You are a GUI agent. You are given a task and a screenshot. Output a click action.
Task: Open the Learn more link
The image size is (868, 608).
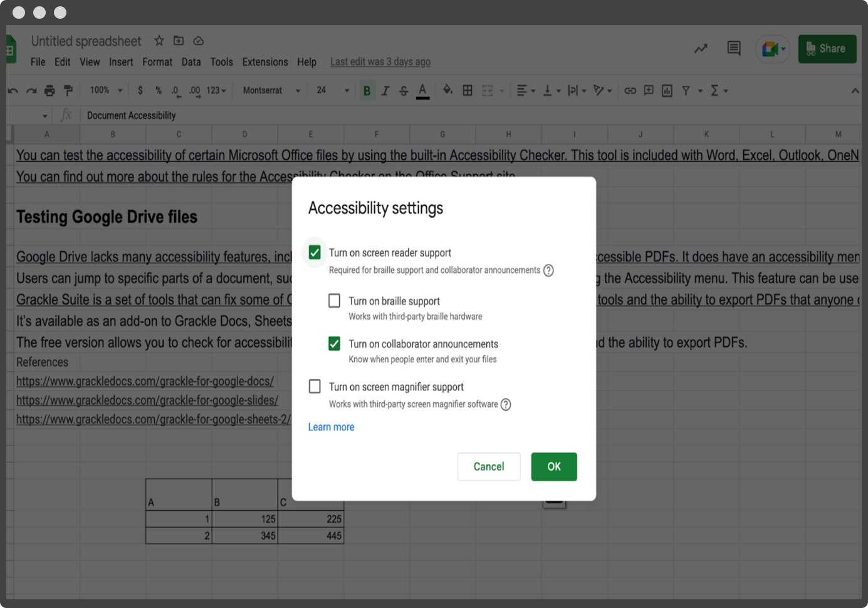[331, 427]
